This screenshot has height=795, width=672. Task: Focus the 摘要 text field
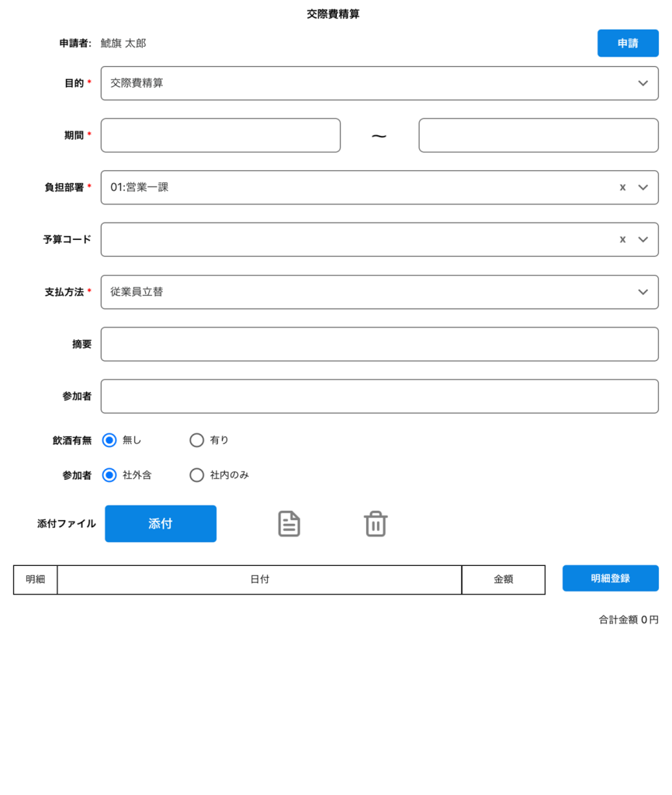(379, 344)
